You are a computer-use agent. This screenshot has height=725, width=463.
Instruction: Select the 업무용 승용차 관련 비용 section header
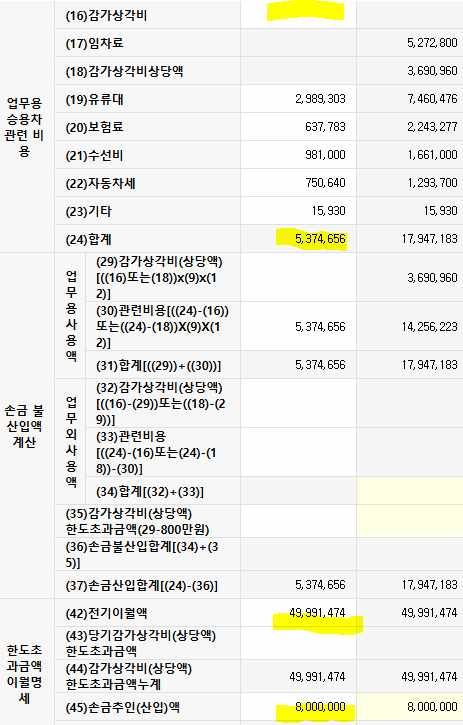coord(24,127)
